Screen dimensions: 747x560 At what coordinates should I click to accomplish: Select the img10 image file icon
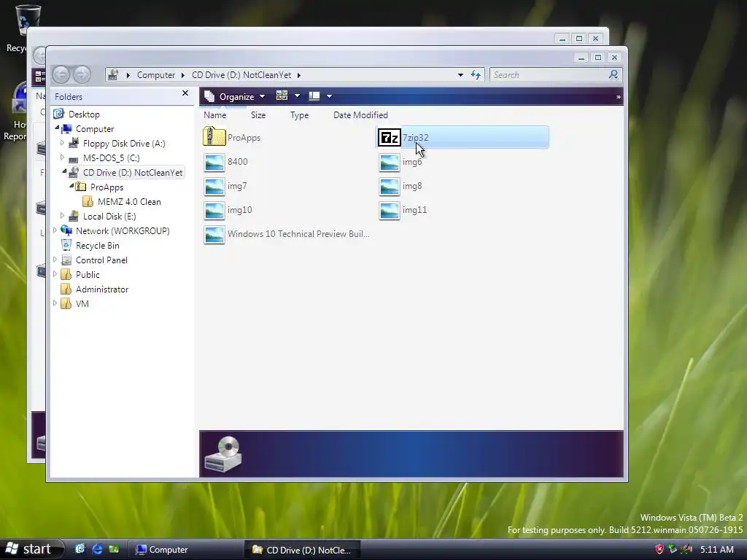click(214, 210)
